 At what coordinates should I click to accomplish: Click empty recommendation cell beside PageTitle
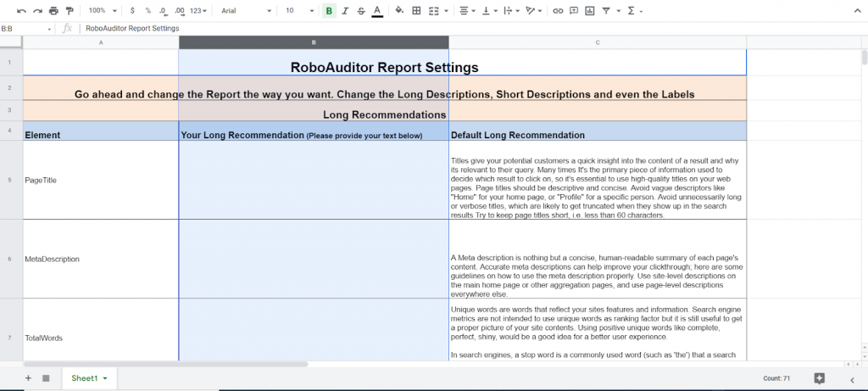point(314,180)
